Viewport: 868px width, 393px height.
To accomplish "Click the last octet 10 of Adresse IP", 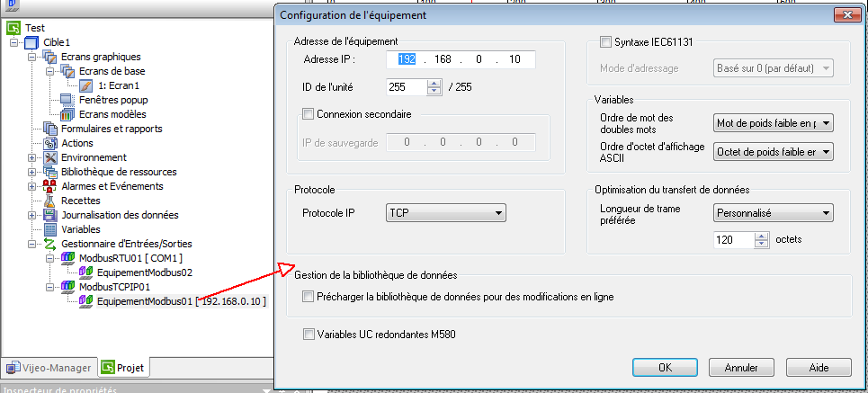I will point(515,59).
